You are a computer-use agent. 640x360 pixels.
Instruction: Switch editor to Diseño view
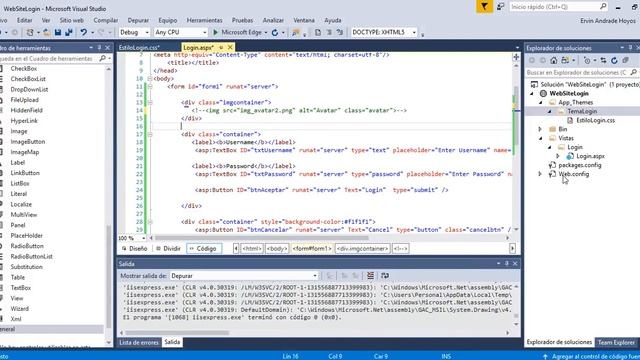click(134, 249)
